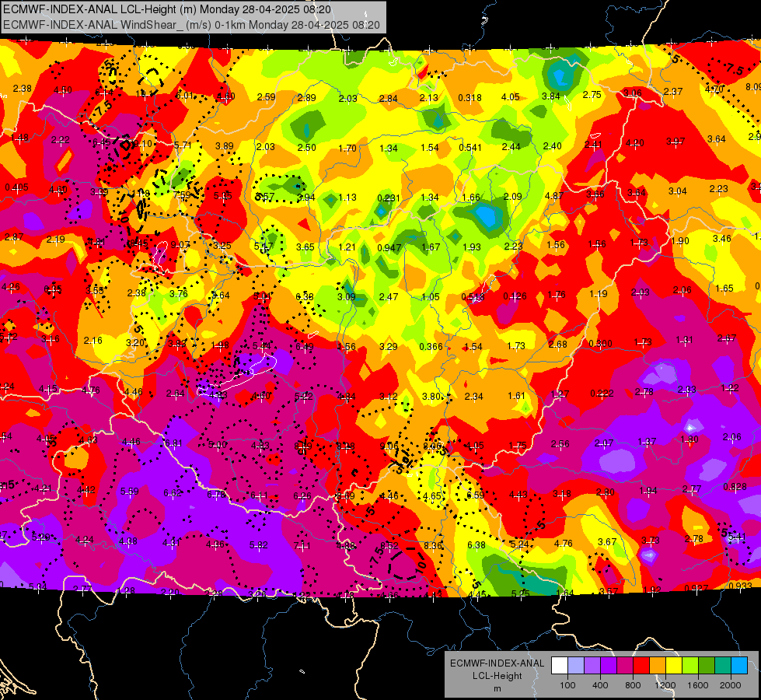This screenshot has width=761, height=700.
Task: Click the legend title ECMWF-INDEX-ANAL
Action: coord(497,663)
